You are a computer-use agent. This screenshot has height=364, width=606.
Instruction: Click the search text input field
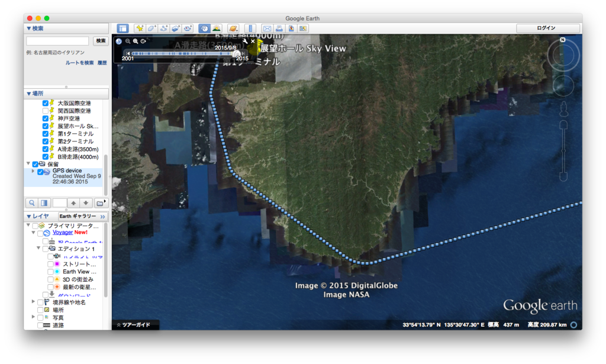coord(57,41)
